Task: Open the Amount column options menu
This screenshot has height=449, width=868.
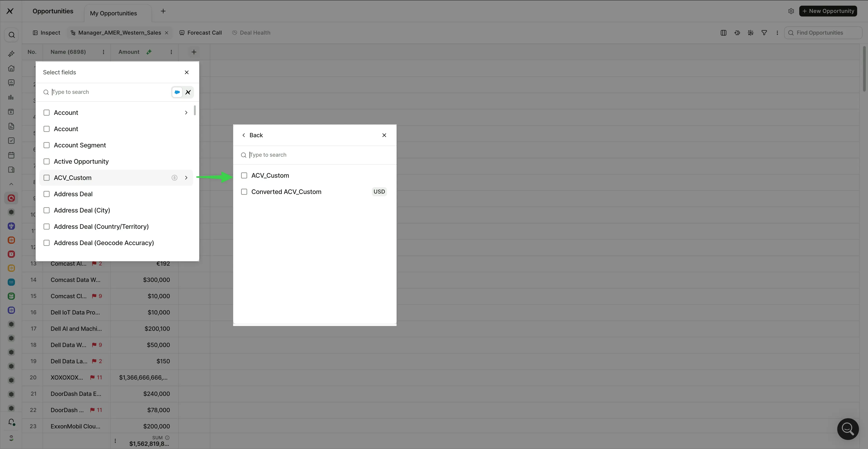Action: click(171, 52)
